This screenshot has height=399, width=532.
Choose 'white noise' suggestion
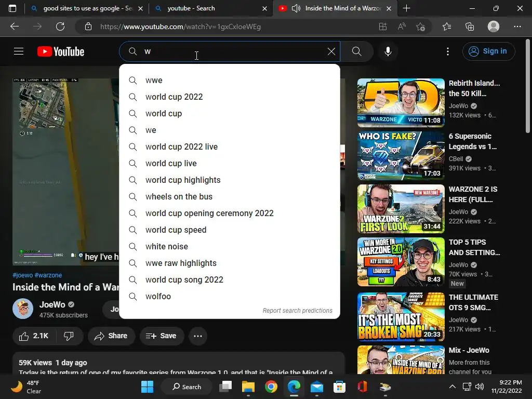230,247
